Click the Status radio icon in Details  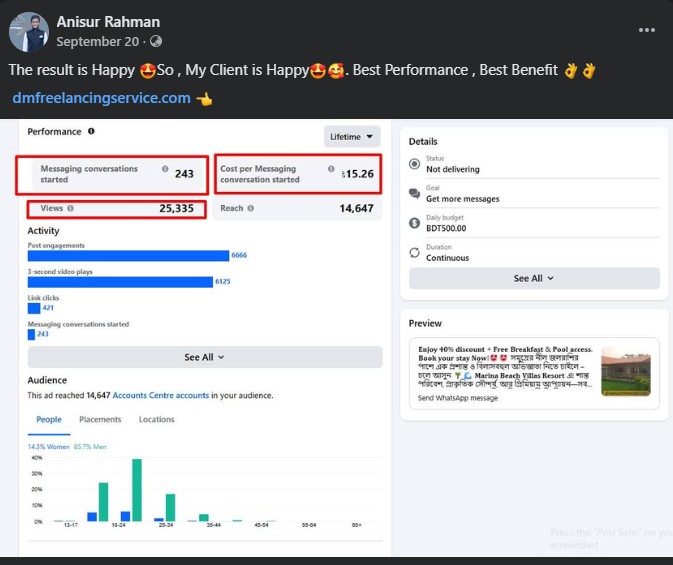point(414,164)
